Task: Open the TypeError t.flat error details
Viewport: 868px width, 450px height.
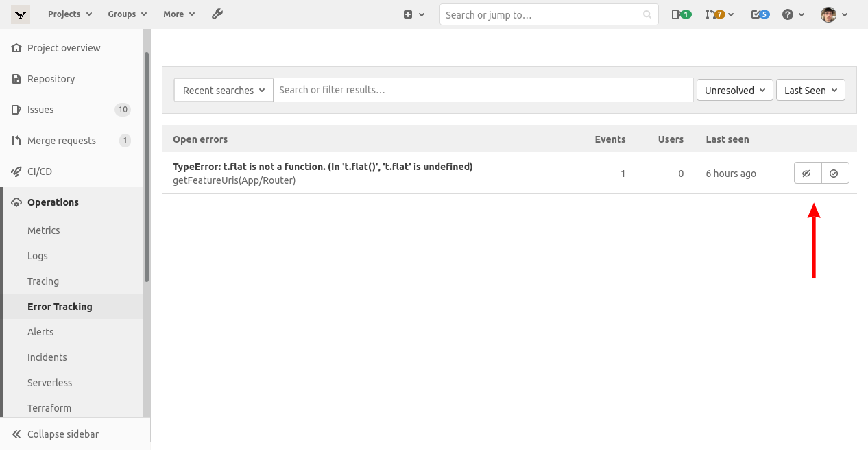Action: [x=322, y=166]
